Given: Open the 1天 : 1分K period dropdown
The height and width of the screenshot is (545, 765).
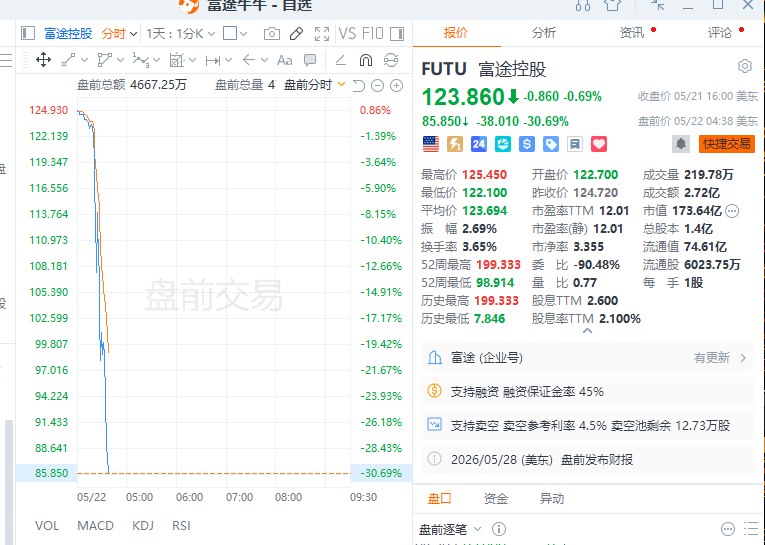Looking at the screenshot, I should click(181, 34).
